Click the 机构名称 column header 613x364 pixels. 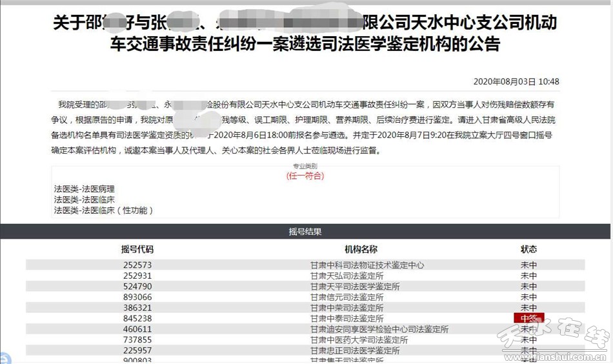pos(361,250)
